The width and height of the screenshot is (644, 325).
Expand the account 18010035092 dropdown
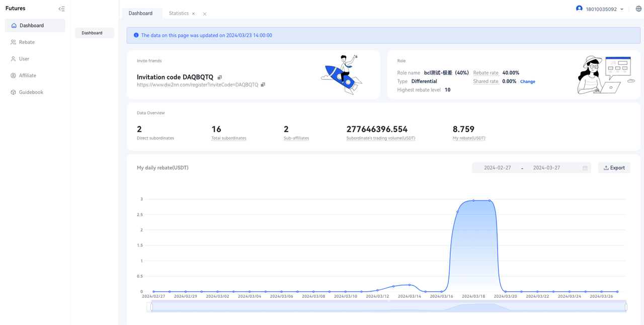[x=622, y=9]
